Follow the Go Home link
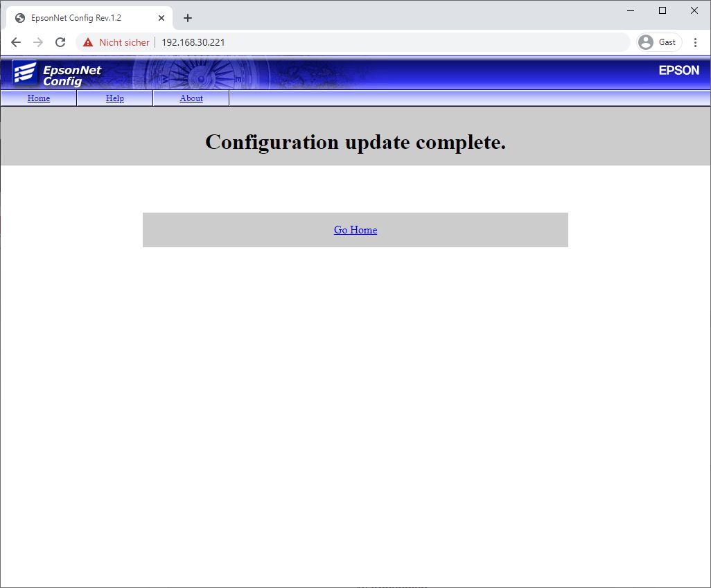Viewport: 711px width, 588px height. point(355,230)
